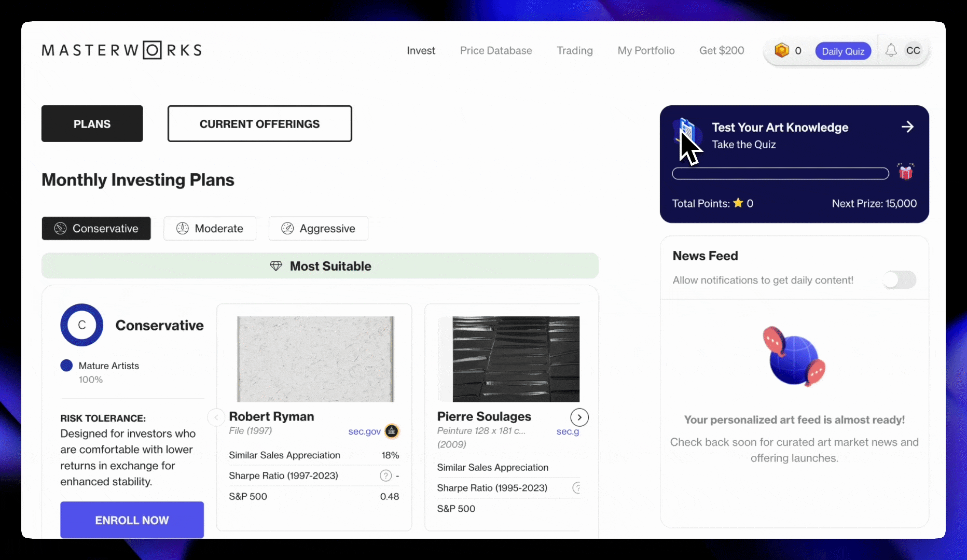Screen dimensions: 967x560
Task: Click the gold star next to Total Points
Action: pos(738,203)
